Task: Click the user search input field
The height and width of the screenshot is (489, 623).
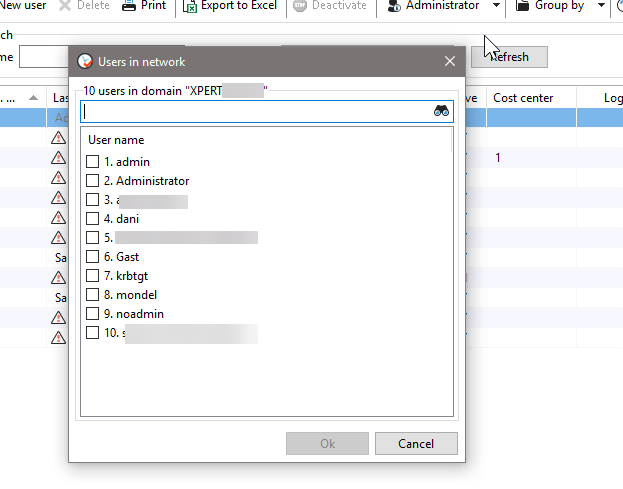Action: [255, 112]
